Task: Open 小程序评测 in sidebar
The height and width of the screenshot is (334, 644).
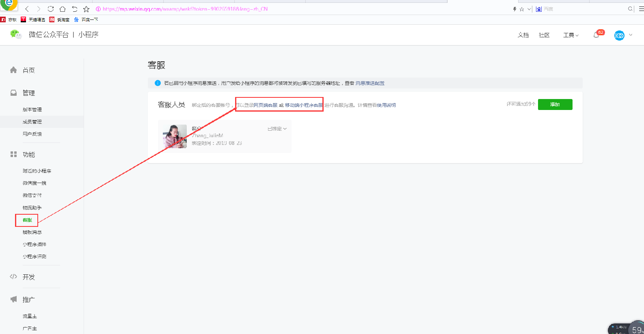Action: coord(35,256)
